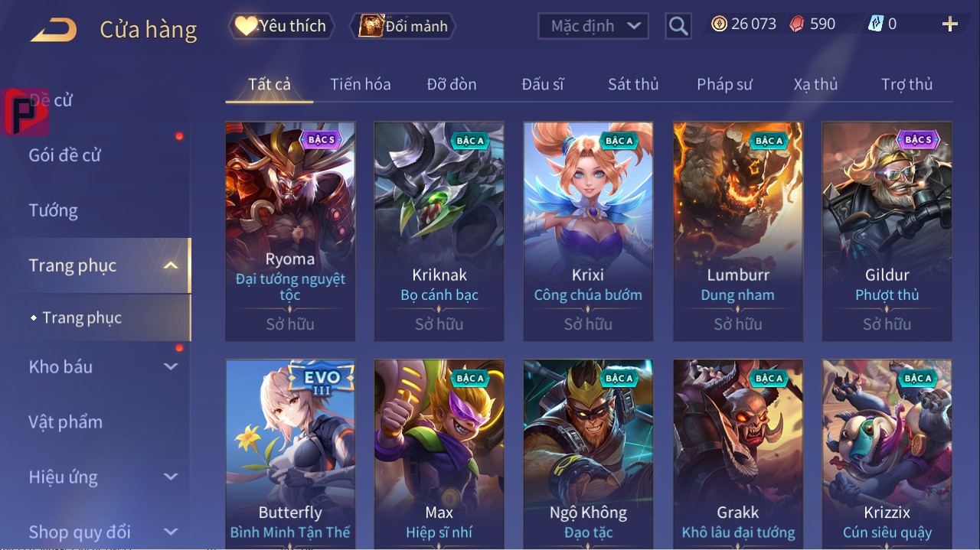
Task: Select the Krixi Công chúa bướm skin card
Action: tap(588, 232)
